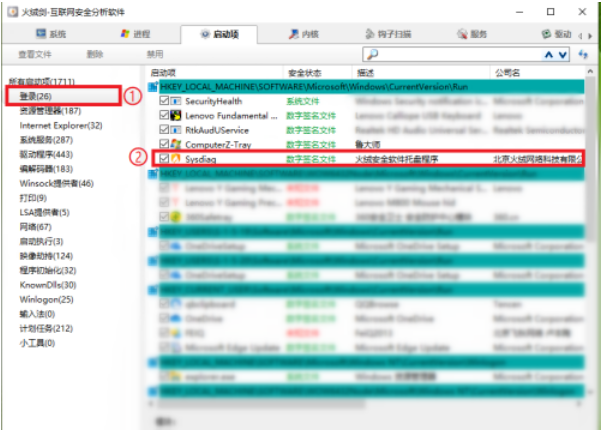Viewport: 603px width, 433px height.
Task: Click the SecurityHealth entry icon
Action: [176, 101]
